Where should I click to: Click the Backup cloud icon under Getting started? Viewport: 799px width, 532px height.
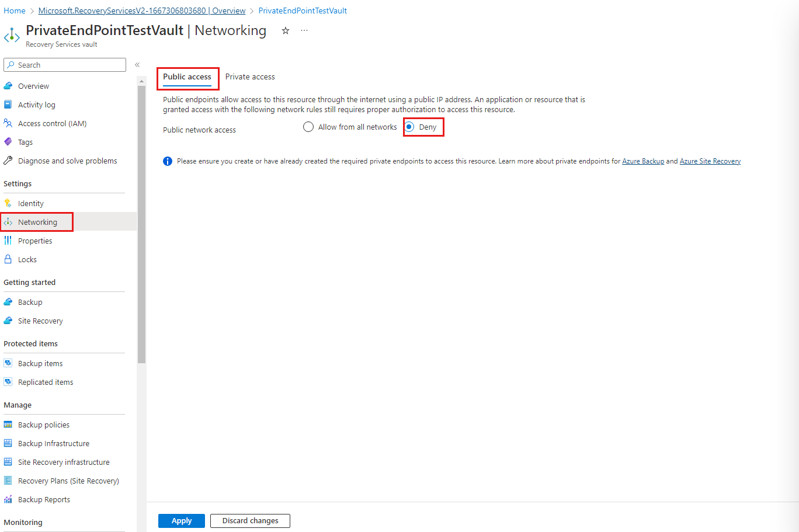(8, 302)
